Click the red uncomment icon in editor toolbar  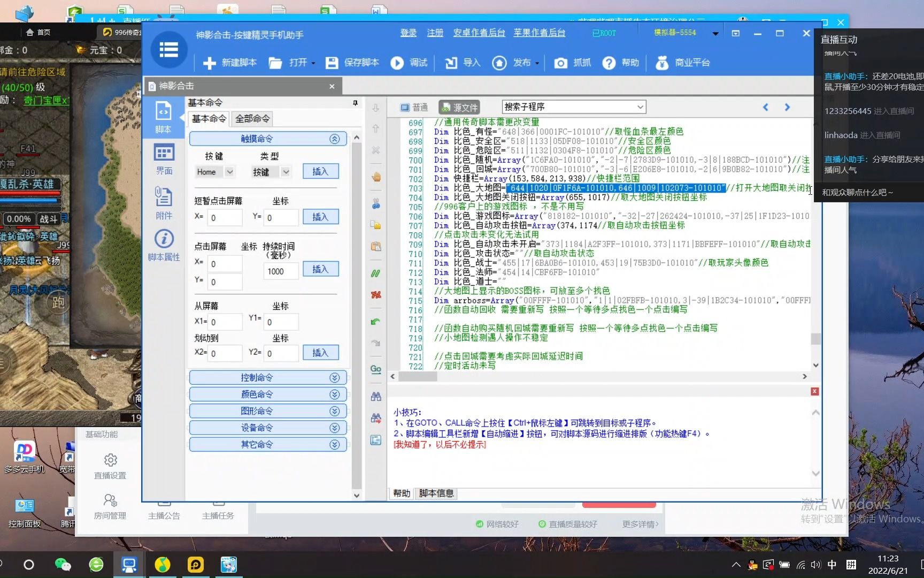tap(376, 295)
